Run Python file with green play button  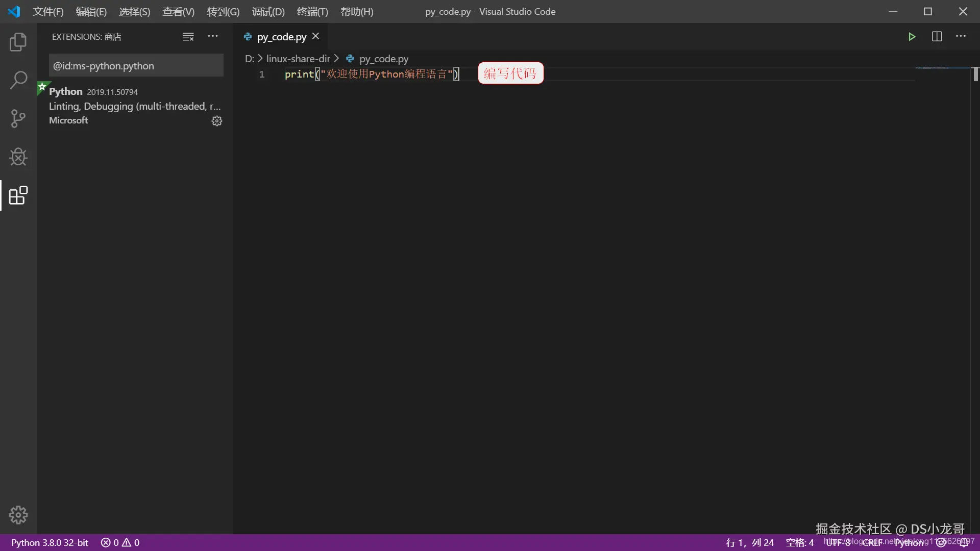coord(912,37)
